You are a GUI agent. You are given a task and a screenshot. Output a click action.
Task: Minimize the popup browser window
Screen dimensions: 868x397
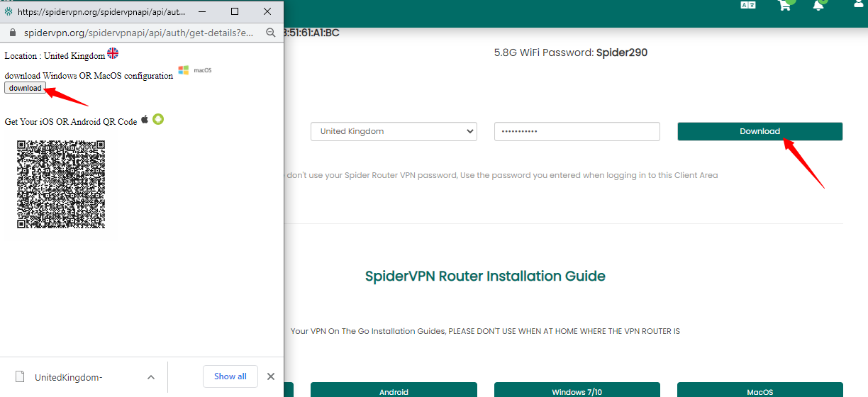[203, 12]
